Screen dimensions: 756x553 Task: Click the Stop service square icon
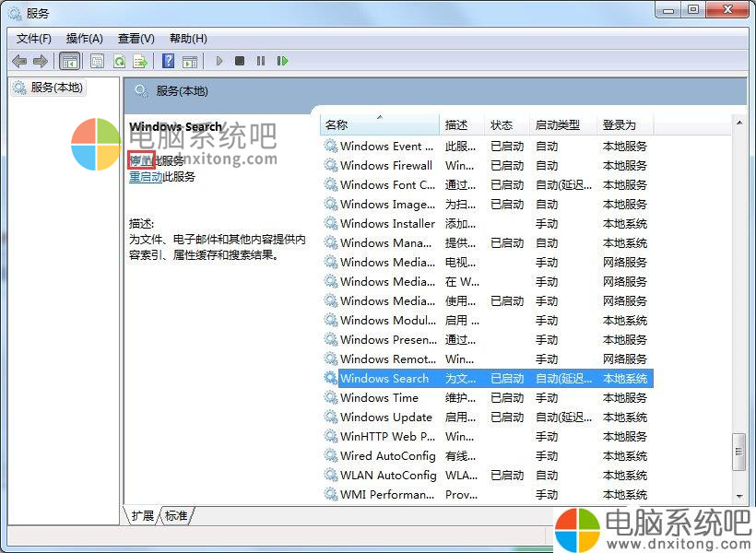240,61
